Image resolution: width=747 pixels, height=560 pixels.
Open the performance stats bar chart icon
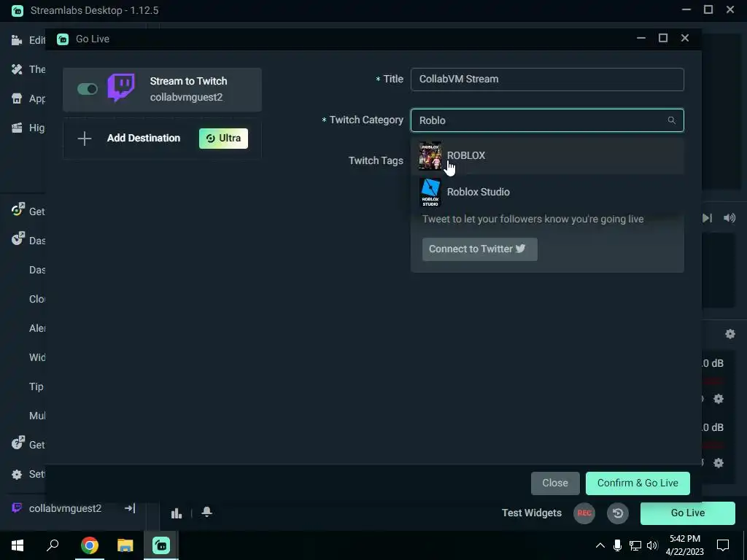click(177, 513)
